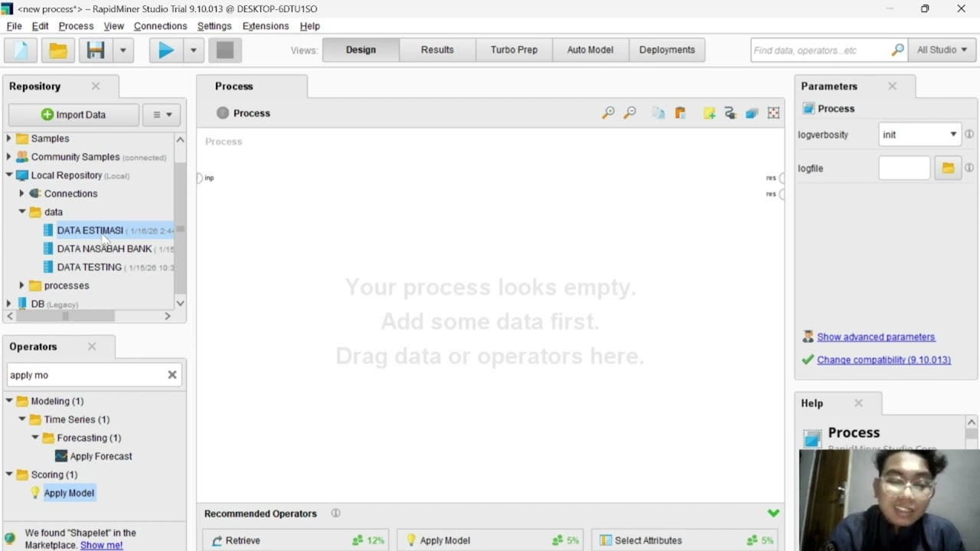Add the recommended Select Attributes operator
Screen dimensions: 980x551
click(686, 540)
